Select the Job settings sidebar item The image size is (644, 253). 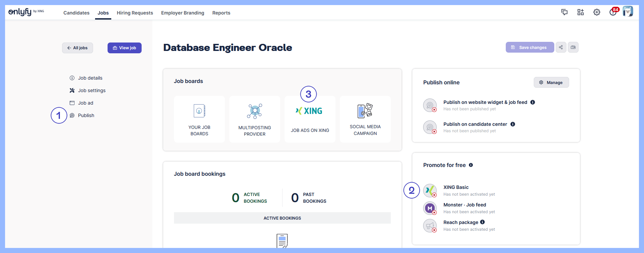(91, 90)
